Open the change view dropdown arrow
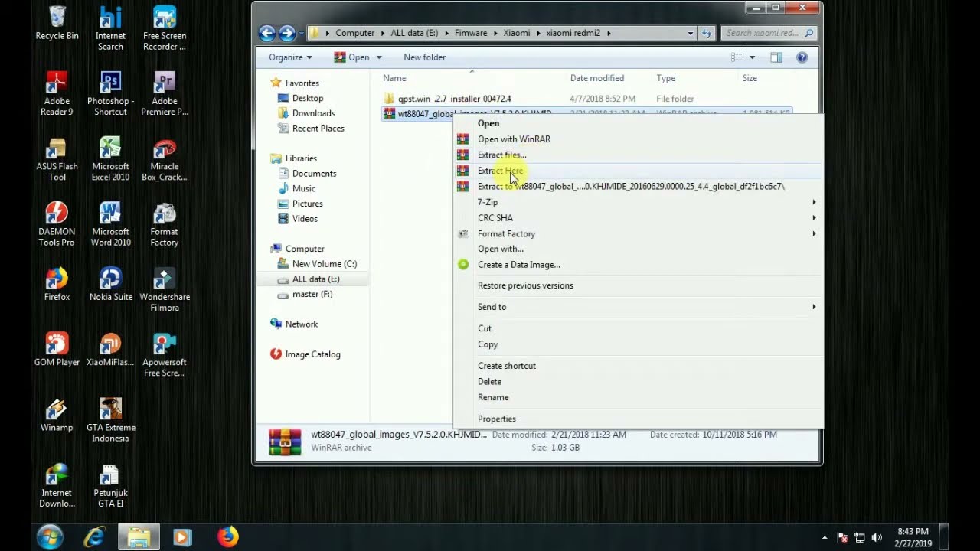Image resolution: width=980 pixels, height=551 pixels. click(752, 57)
